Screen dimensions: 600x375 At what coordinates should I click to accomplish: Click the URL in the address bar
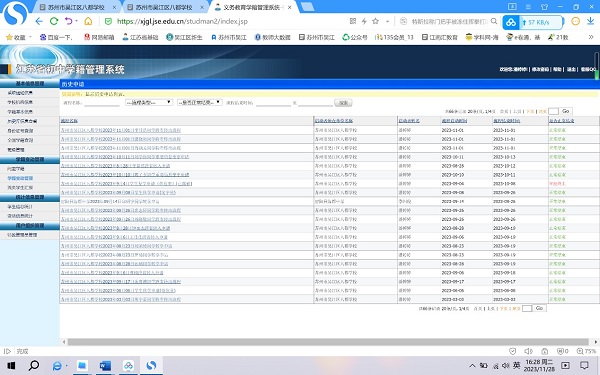(x=183, y=21)
